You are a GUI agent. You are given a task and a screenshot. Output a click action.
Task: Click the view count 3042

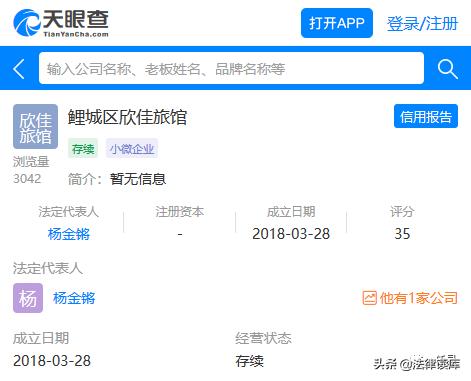[27, 178]
